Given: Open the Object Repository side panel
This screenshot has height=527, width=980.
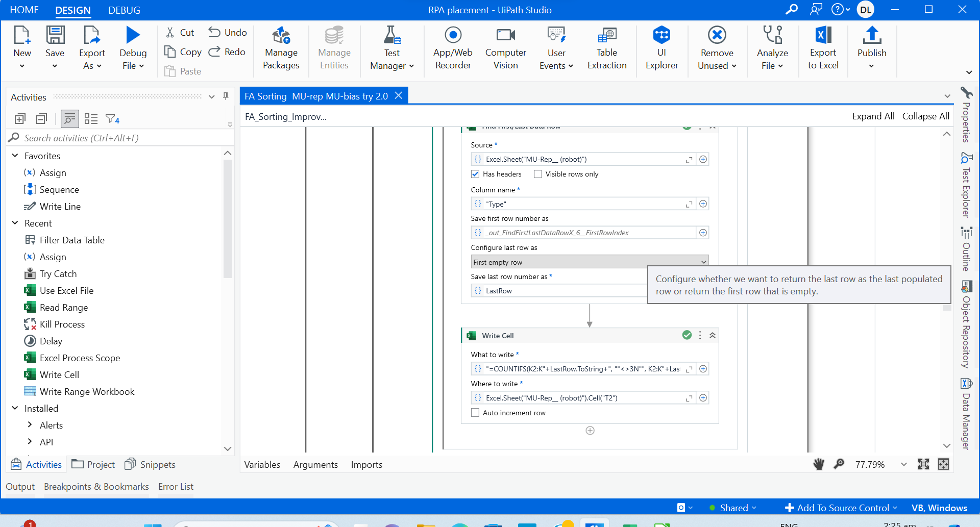Looking at the screenshot, I should (x=966, y=324).
